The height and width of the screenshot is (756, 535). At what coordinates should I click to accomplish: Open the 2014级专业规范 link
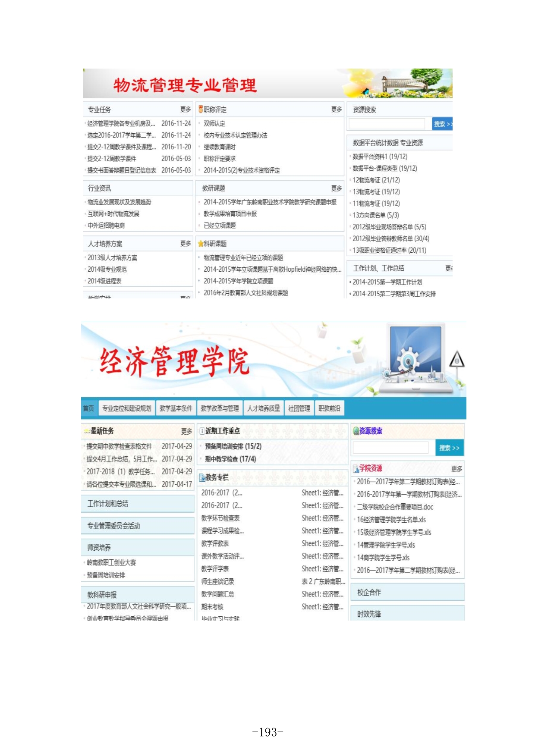107,269
